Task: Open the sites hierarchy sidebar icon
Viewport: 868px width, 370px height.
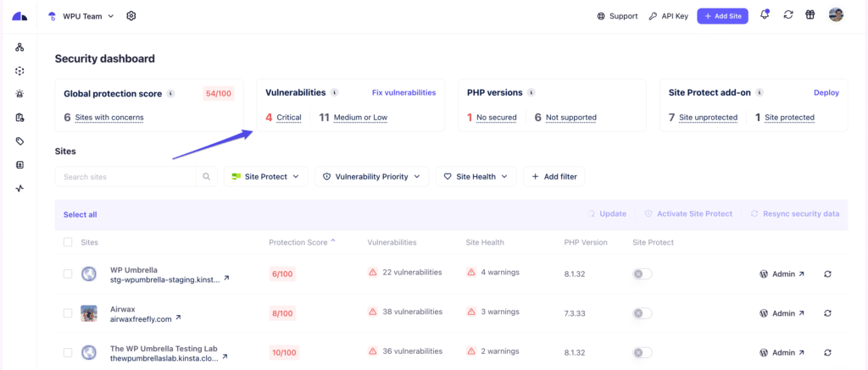Action: click(x=20, y=47)
